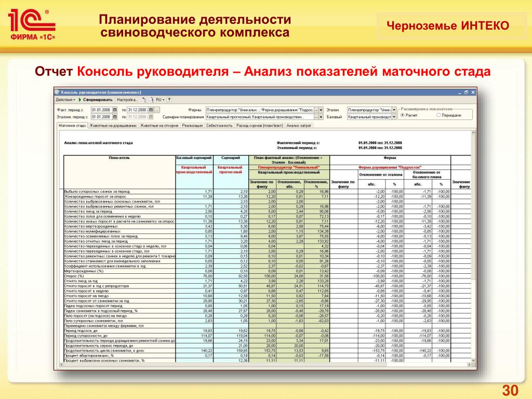Viewport: 532px width, 399px height.
Task: Clear the Фермы field with X
Action: point(321,110)
